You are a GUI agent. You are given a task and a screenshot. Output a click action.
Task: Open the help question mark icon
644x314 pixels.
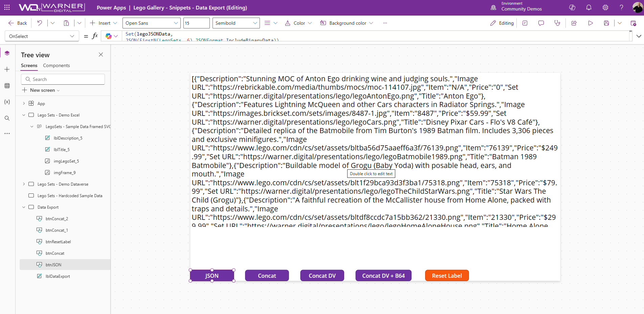[x=621, y=7]
